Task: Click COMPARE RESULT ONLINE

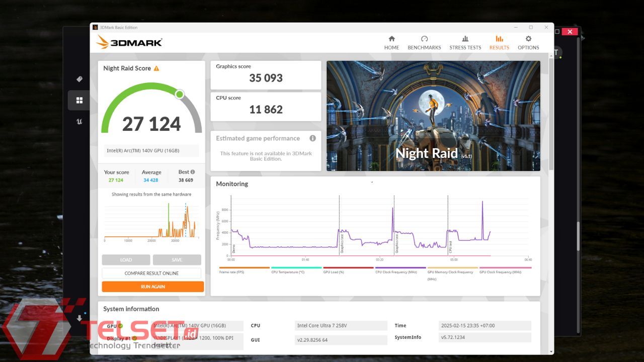Action: coord(151,274)
